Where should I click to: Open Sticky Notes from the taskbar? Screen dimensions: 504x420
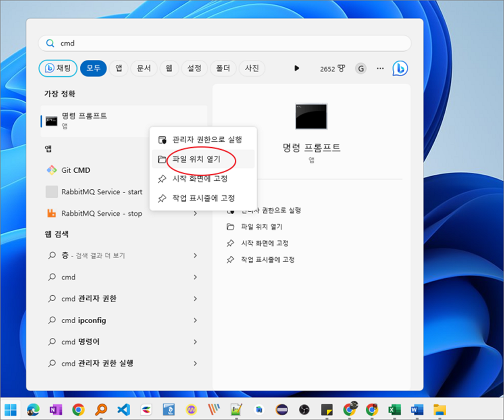click(x=327, y=410)
